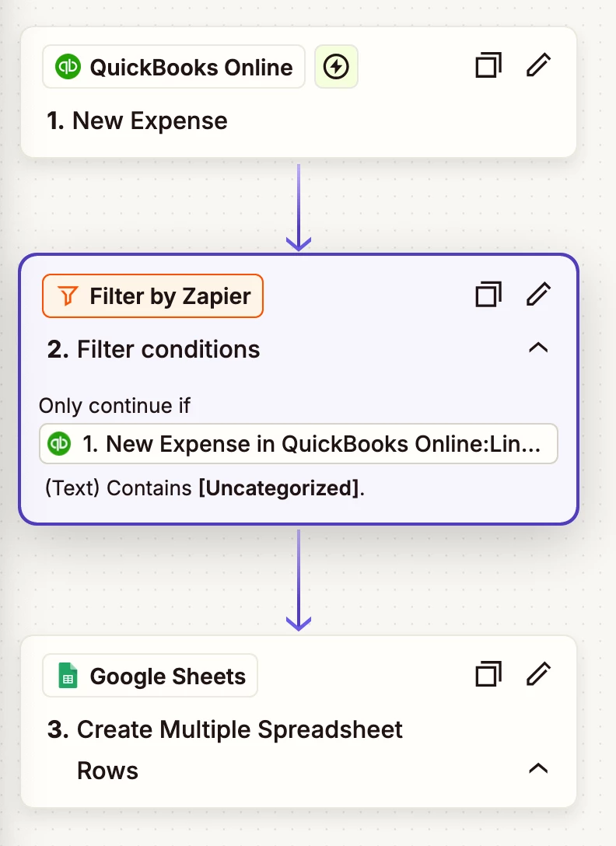Duplicate the Filter by Zapier step
616x846 pixels.
[488, 295]
